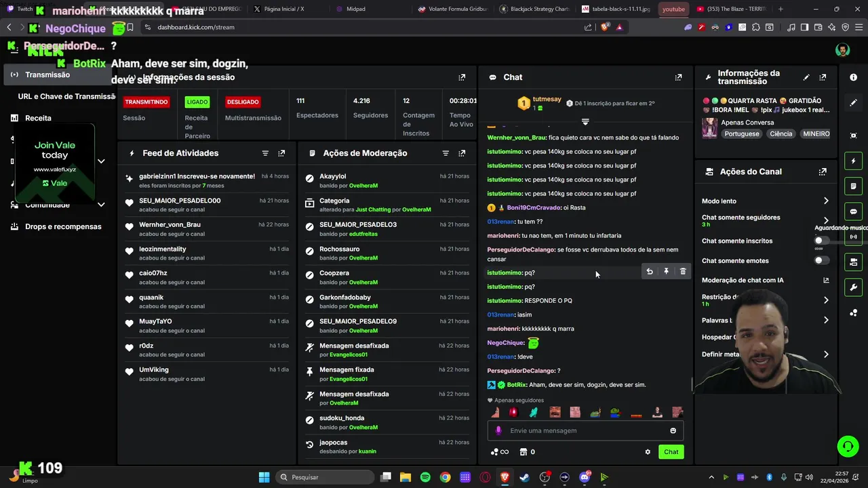Click the Windows Pesquisar search box
868x488 pixels.
[323, 477]
